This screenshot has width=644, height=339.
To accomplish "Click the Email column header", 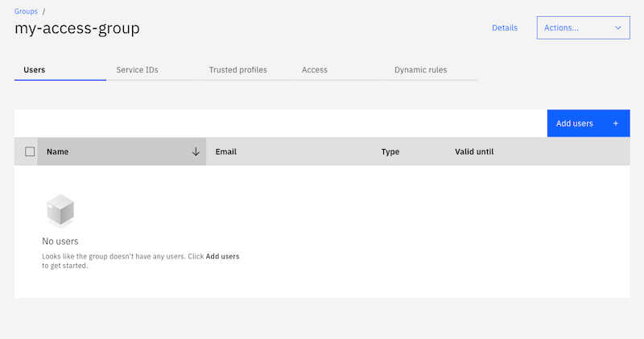I will (x=225, y=151).
